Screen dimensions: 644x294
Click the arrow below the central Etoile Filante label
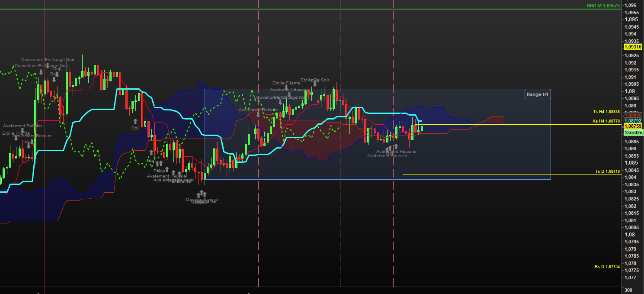pyautogui.click(x=286, y=88)
